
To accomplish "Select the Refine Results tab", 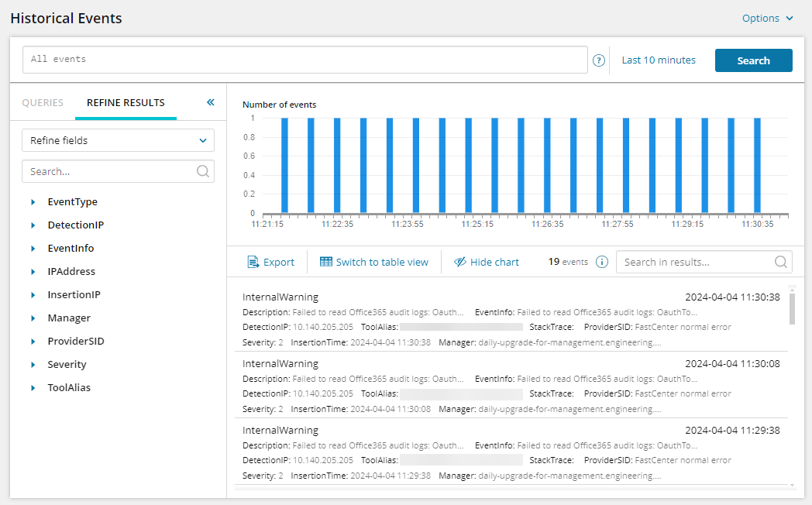I will click(126, 102).
